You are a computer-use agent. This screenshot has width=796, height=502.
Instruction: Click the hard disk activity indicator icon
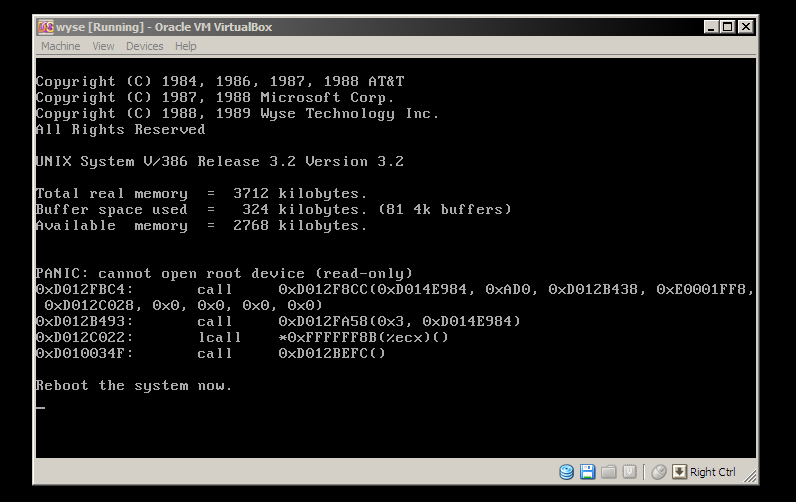(567, 472)
